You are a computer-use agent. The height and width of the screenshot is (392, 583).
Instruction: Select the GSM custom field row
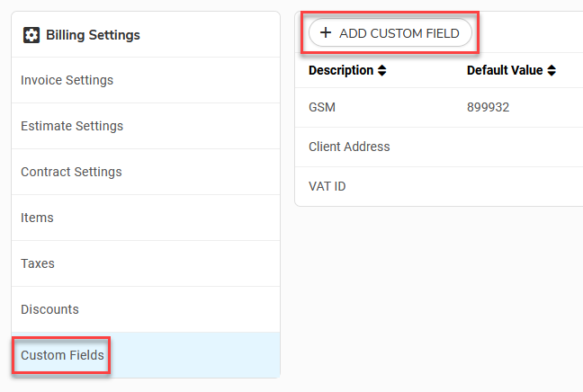point(439,107)
